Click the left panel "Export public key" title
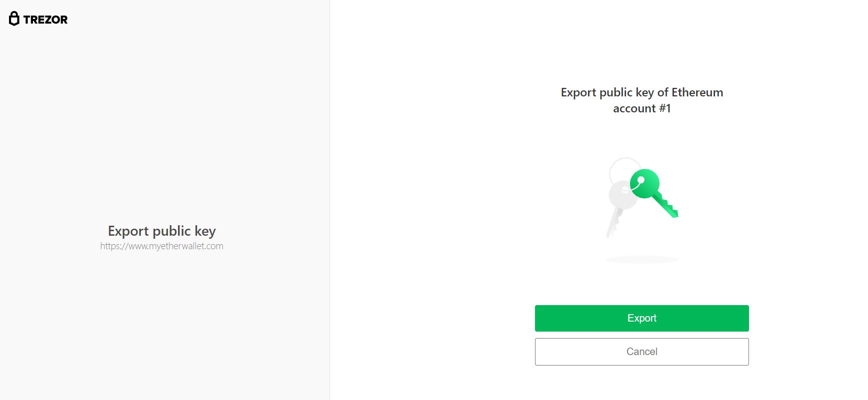868x400 pixels. tap(161, 231)
